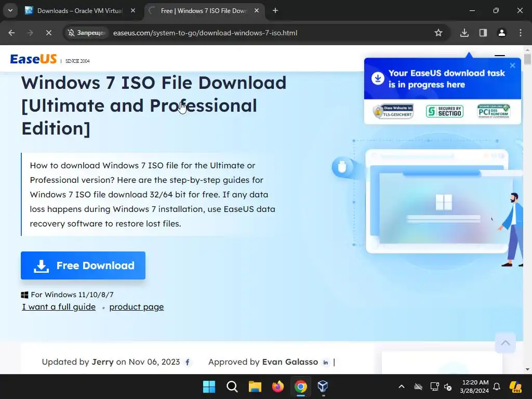Open the Chrome three-dot menu
532x399 pixels.
pos(521,33)
